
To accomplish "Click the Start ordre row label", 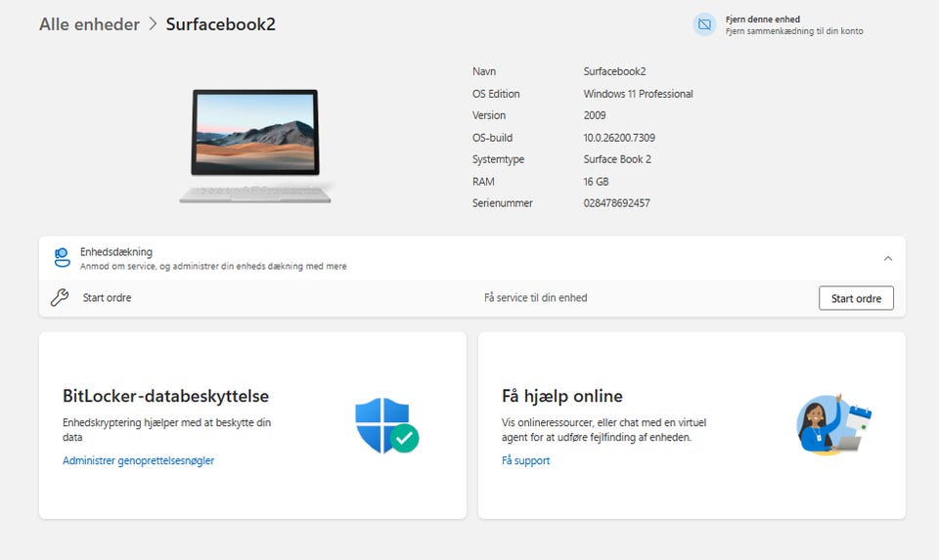I will point(107,297).
